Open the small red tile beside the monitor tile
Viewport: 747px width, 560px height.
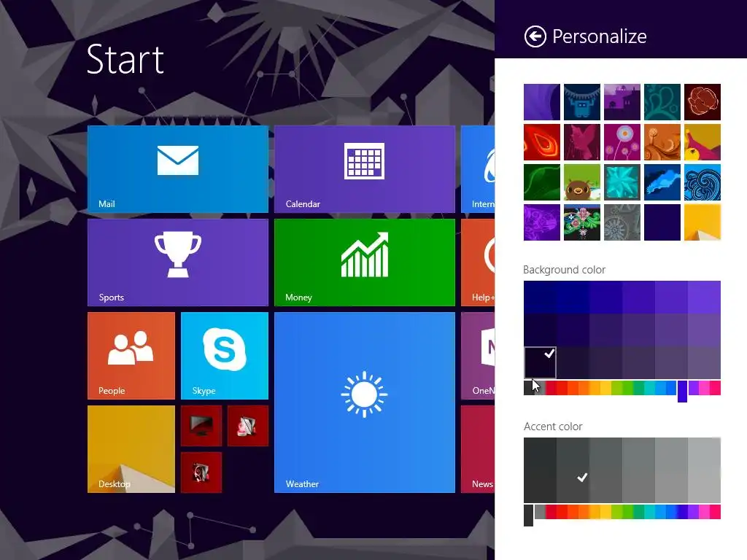pos(248,426)
